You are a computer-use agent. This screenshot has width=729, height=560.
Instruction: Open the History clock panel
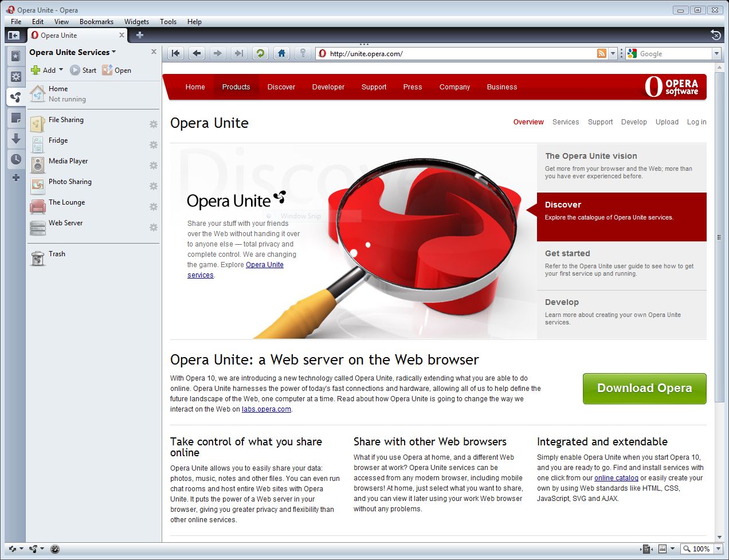[16, 159]
